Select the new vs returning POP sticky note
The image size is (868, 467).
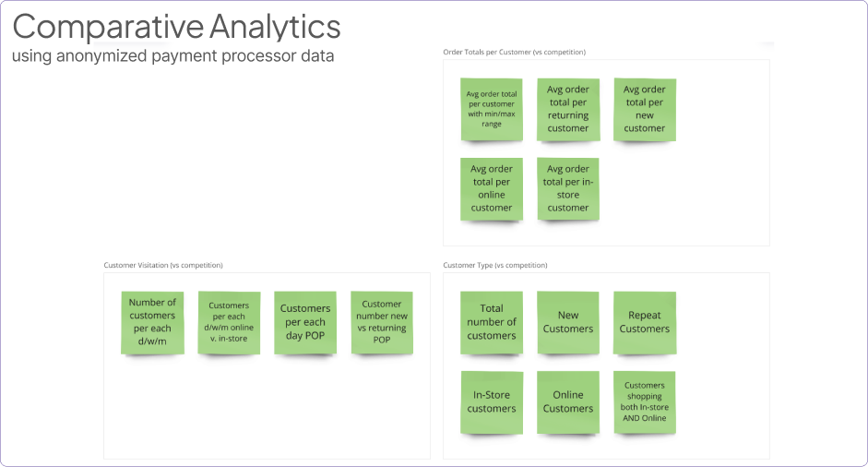point(382,322)
